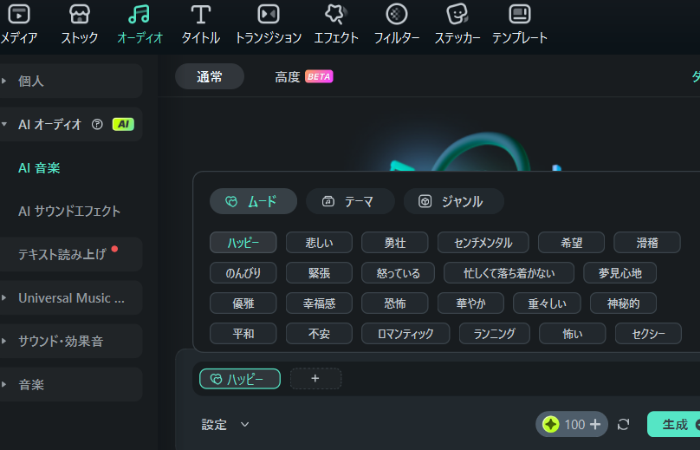The image size is (700, 450).
Task: Choose the ロマンティック mood tag
Action: click(405, 333)
